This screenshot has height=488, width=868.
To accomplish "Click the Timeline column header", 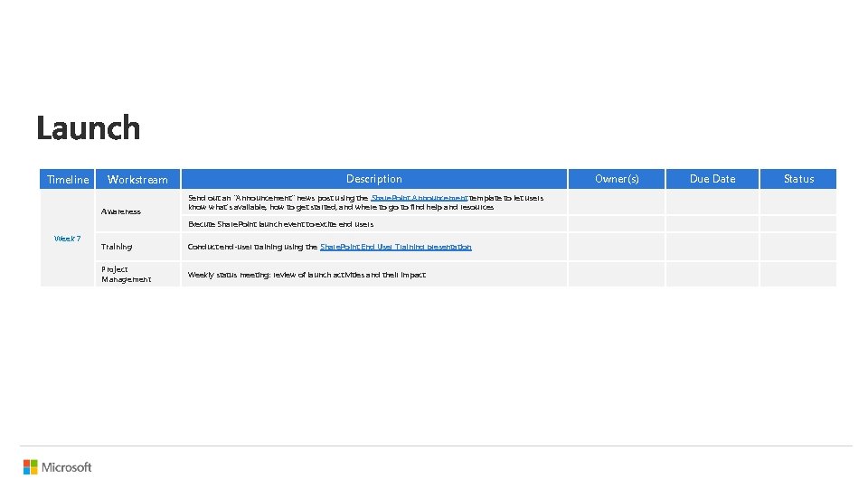I will coord(68,179).
